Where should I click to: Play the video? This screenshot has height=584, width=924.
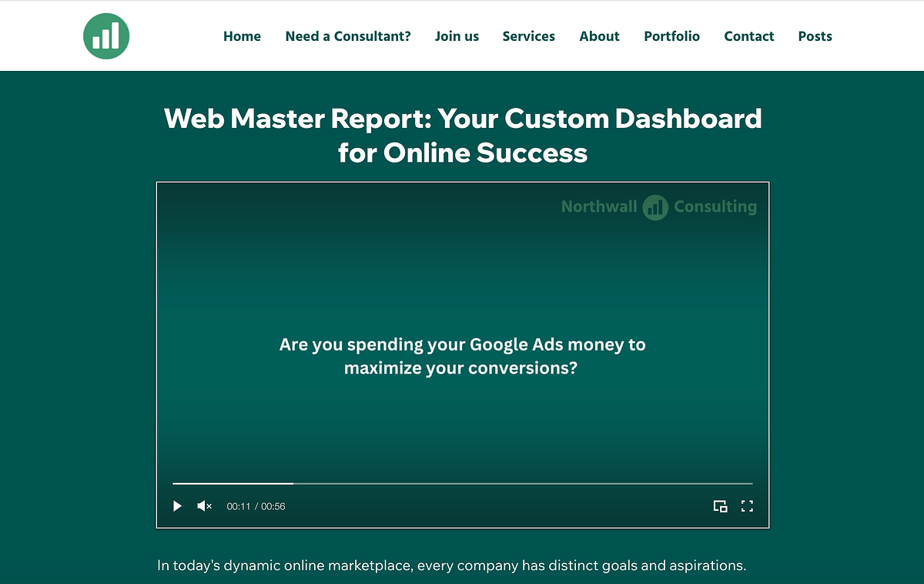[177, 506]
